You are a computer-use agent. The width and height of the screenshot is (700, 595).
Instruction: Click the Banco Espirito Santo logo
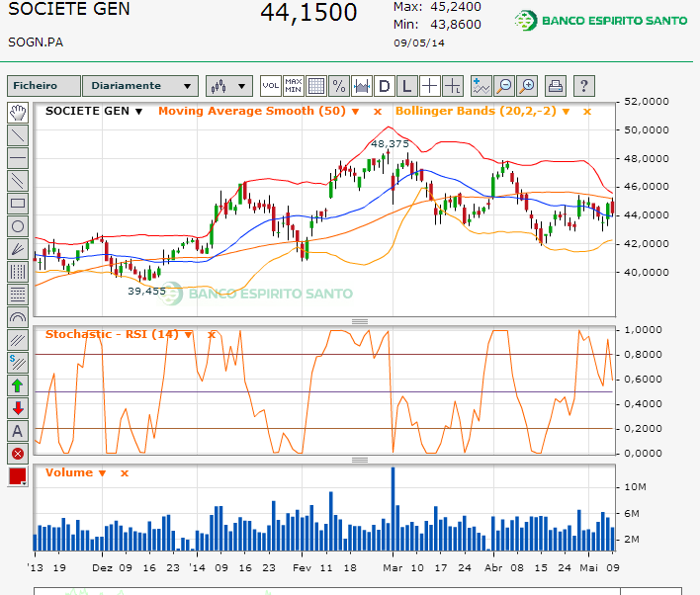tap(600, 21)
